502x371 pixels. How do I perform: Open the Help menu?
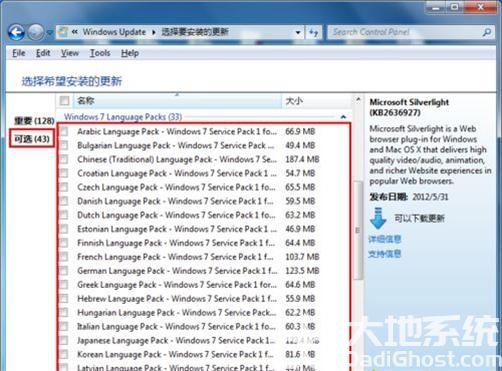[x=130, y=53]
